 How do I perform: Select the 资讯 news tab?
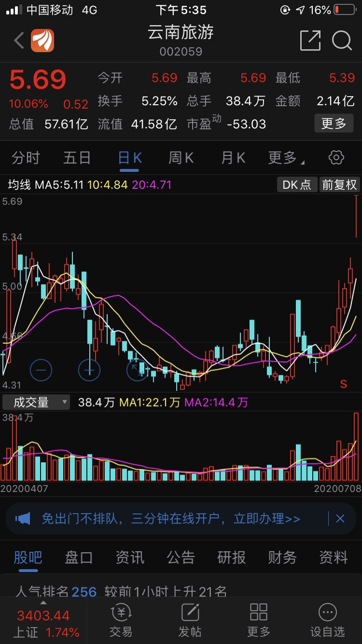click(x=130, y=558)
